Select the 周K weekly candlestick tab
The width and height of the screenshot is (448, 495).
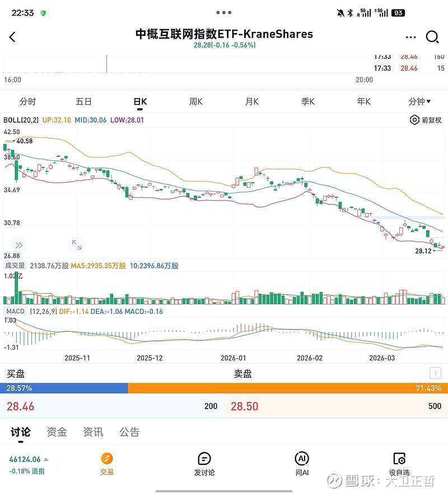click(196, 101)
